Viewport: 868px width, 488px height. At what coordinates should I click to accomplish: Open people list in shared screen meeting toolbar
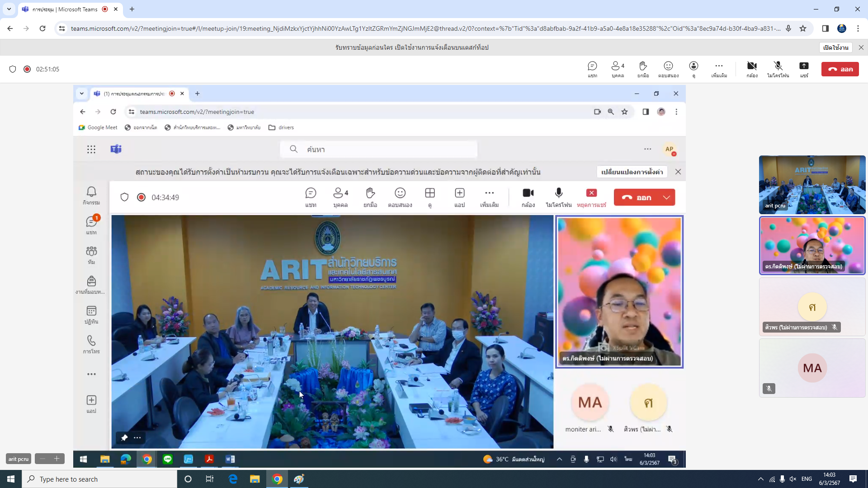(x=340, y=197)
